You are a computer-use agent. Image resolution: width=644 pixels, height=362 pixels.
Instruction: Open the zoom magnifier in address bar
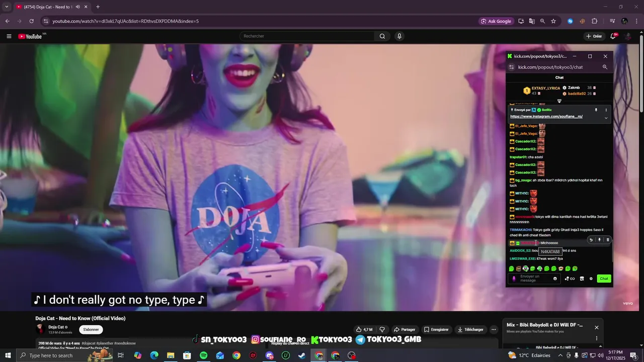click(542, 21)
